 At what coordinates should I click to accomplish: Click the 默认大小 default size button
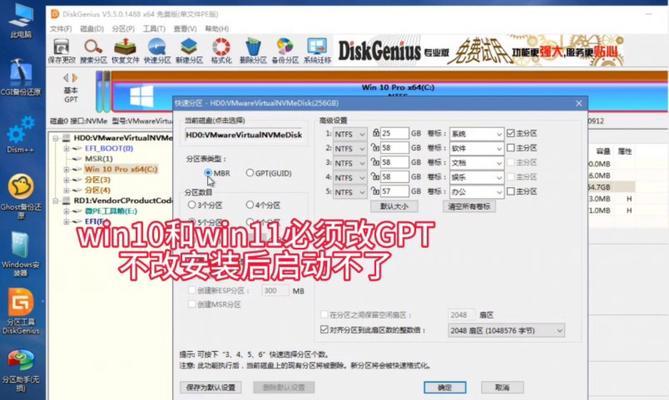pyautogui.click(x=394, y=206)
